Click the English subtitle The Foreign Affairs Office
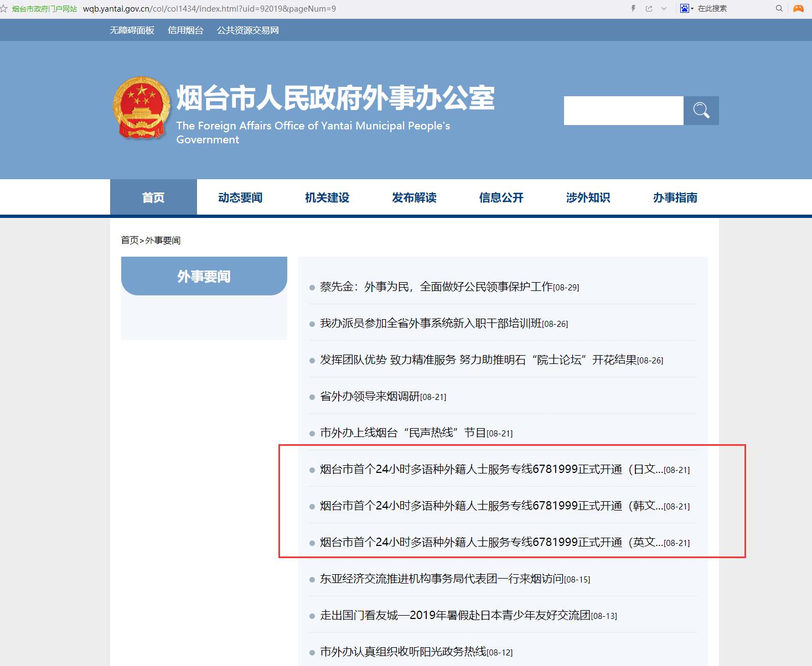The image size is (812, 666). click(x=313, y=132)
